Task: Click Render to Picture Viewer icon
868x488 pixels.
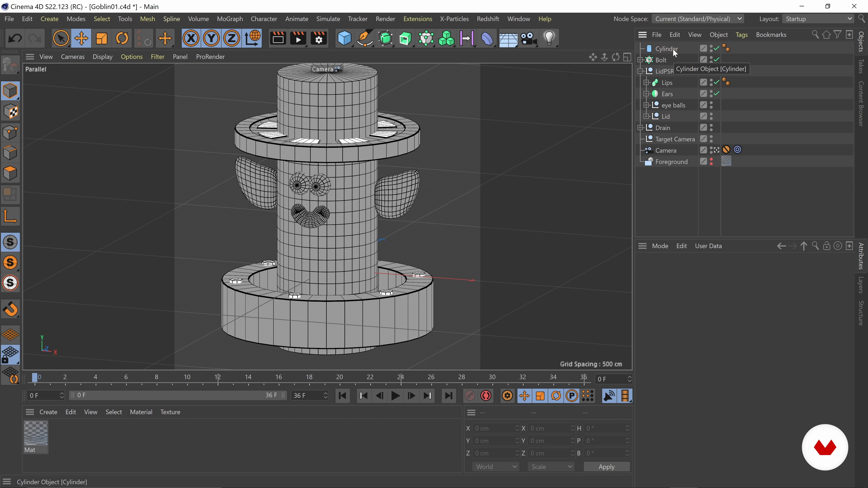Action: pos(298,38)
